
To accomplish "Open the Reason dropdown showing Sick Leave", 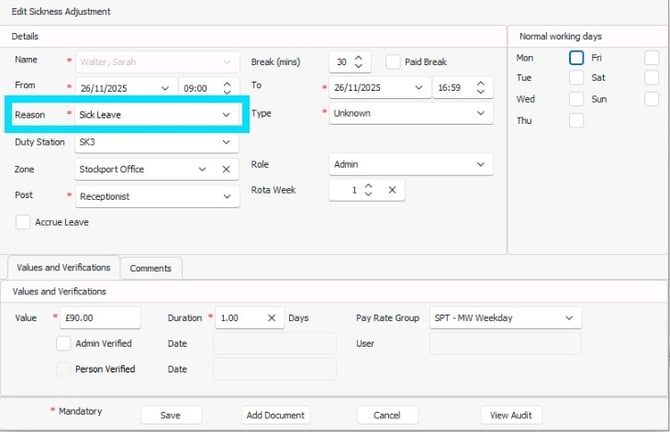I will (x=226, y=115).
